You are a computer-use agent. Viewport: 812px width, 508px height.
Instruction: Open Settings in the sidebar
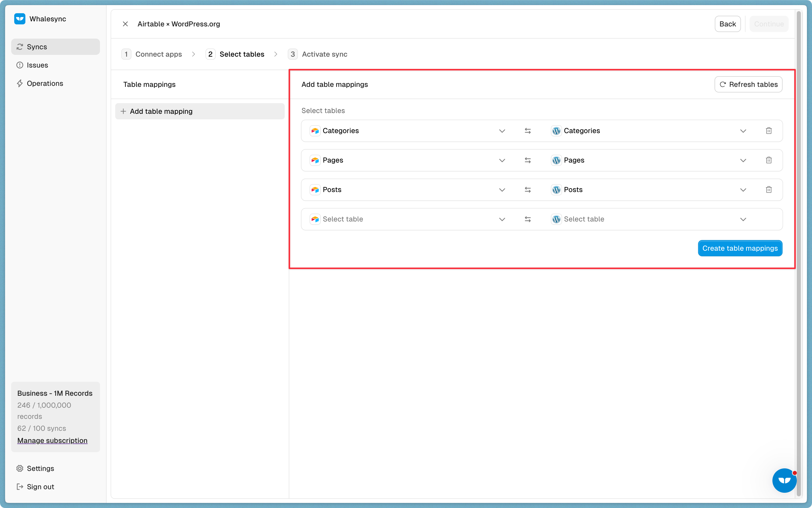(x=55, y=468)
